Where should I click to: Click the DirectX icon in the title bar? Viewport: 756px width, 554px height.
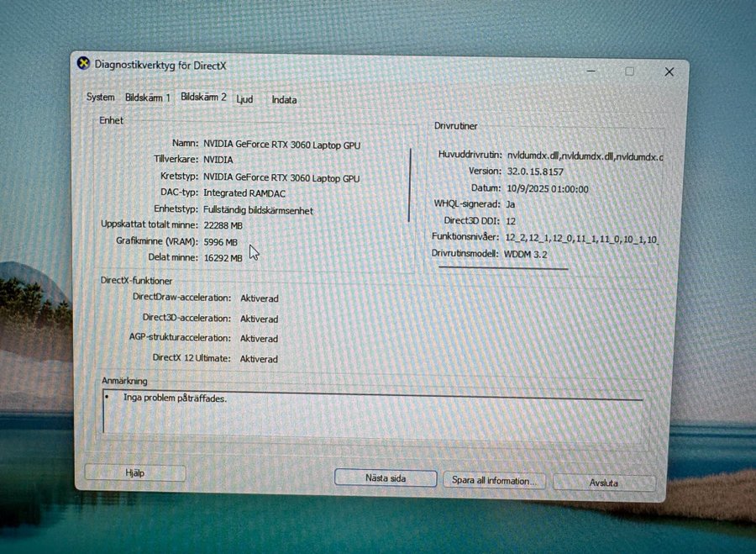[83, 64]
